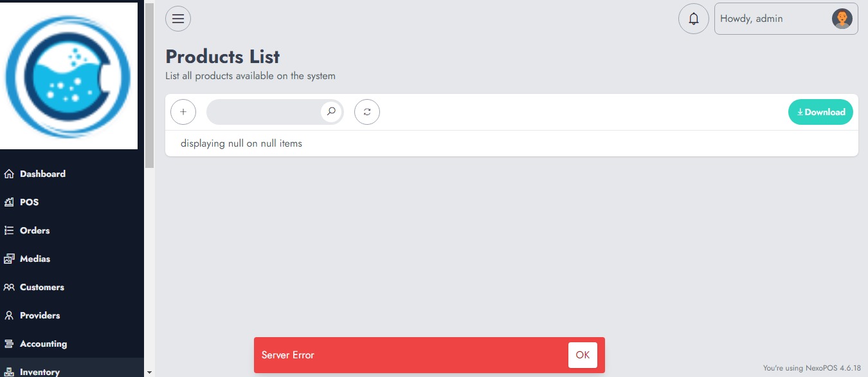Viewport: 868px width, 377px height.
Task: Open the NexoPOS logo at the top
Action: coord(69,75)
